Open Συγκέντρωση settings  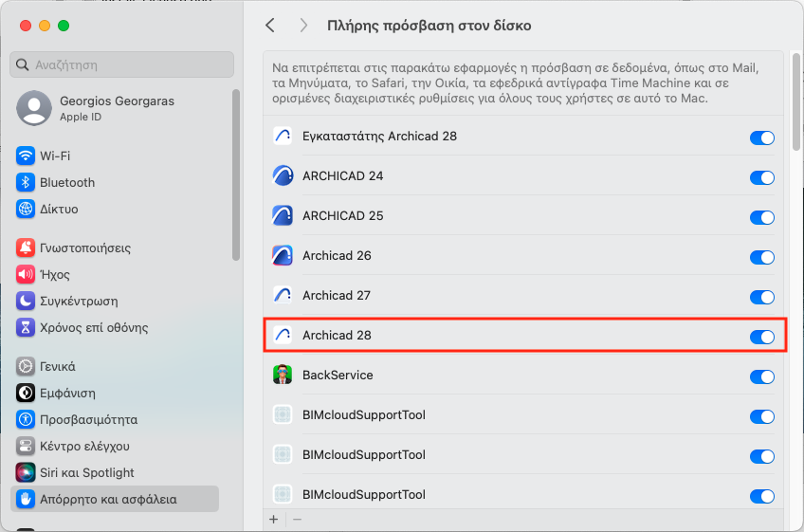115,301
